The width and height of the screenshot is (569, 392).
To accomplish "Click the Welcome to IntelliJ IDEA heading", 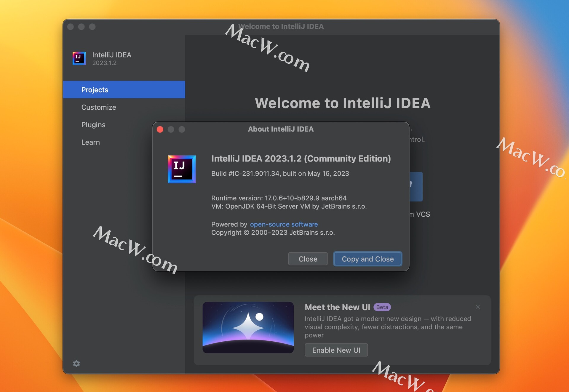I will click(343, 103).
